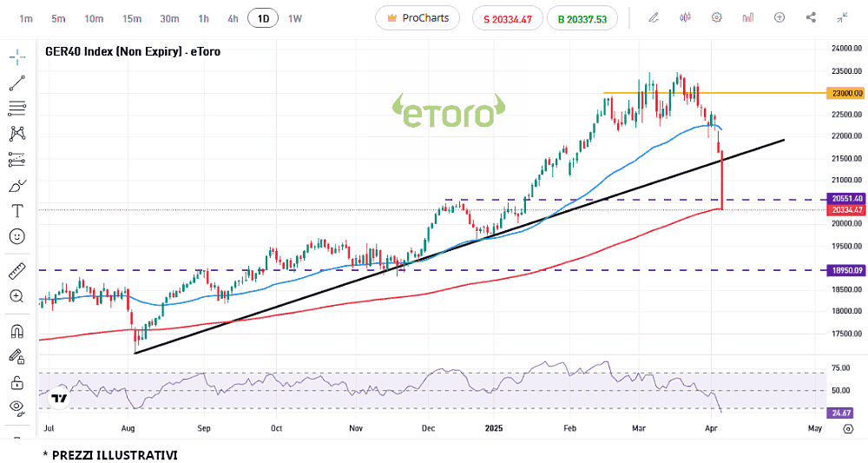Image resolution: width=868 pixels, height=463 pixels.
Task: Click the May label on time axis
Action: pos(815,428)
